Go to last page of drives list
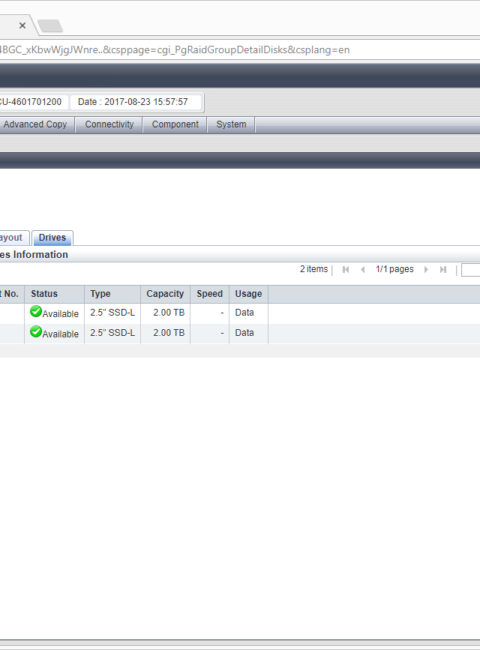The width and height of the screenshot is (480, 650). click(x=443, y=269)
